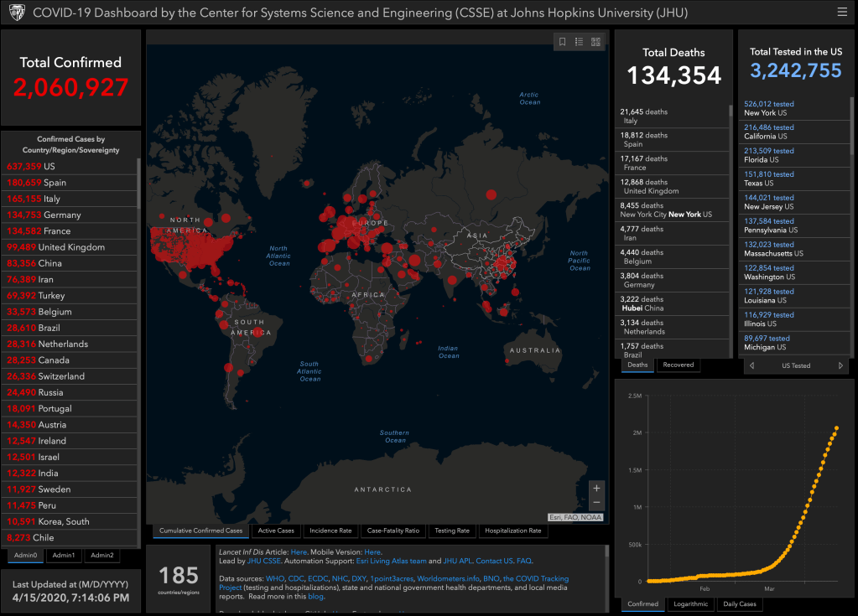Switch map to Active Cases
Image resolution: width=858 pixels, height=616 pixels.
click(x=276, y=531)
